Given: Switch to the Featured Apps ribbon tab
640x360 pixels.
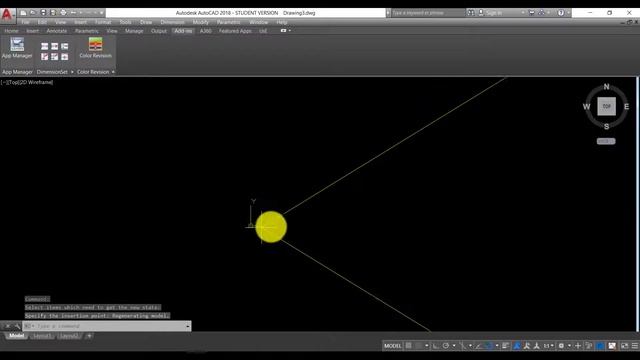Looking at the screenshot, I should 235,31.
